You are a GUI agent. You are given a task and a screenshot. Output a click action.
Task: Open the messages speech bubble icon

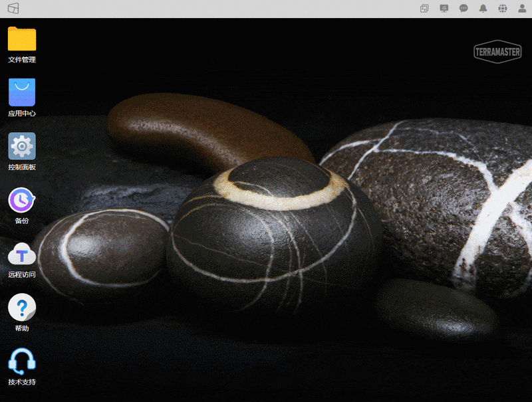coord(464,9)
